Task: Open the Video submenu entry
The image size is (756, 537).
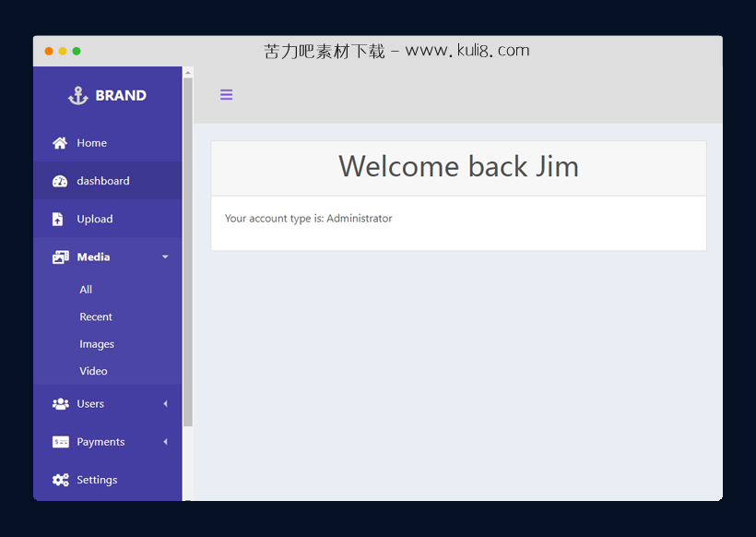Action: (93, 371)
